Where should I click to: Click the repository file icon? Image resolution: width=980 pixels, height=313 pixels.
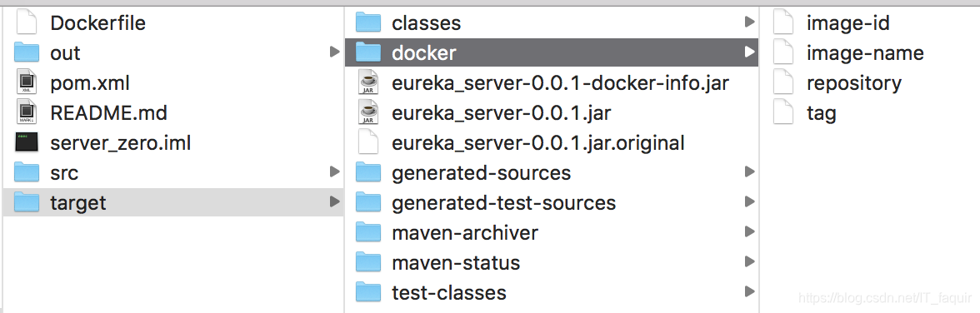[x=783, y=82]
